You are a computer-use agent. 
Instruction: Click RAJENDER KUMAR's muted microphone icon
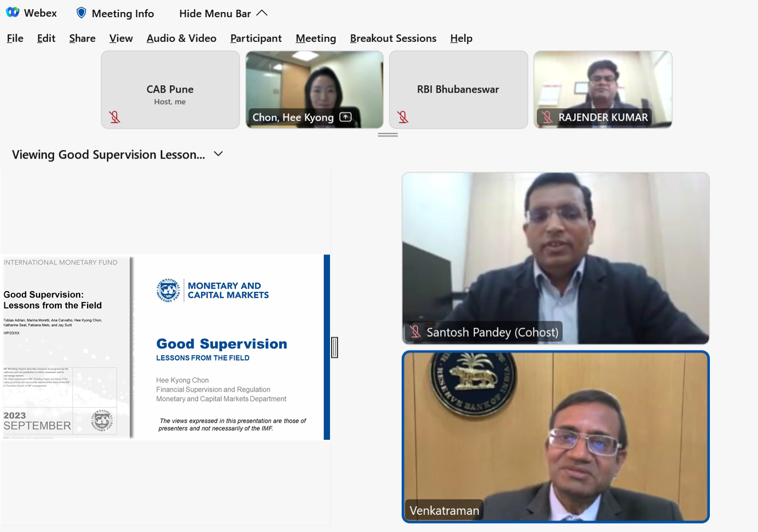pos(547,117)
